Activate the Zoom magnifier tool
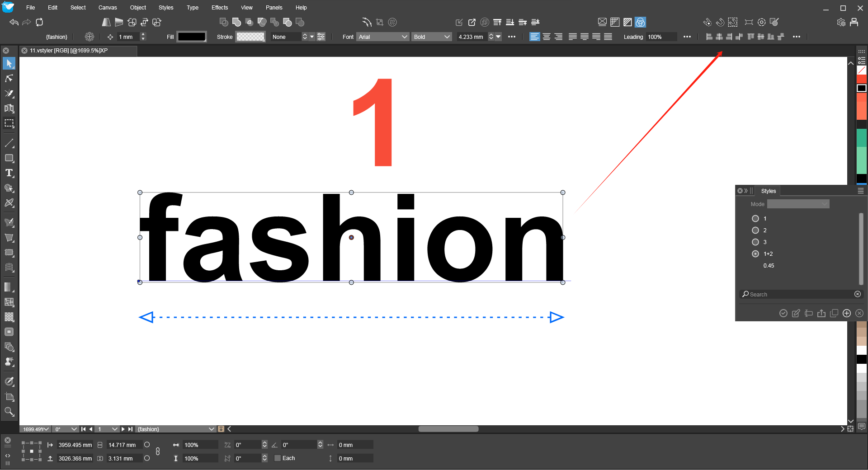The height and width of the screenshot is (470, 868). (x=9, y=412)
